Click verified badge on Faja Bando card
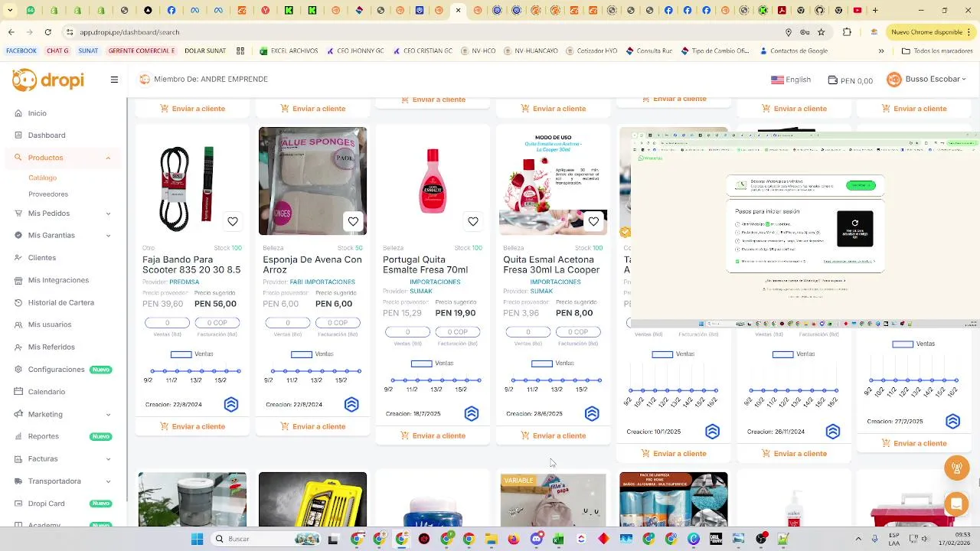 pyautogui.click(x=231, y=404)
